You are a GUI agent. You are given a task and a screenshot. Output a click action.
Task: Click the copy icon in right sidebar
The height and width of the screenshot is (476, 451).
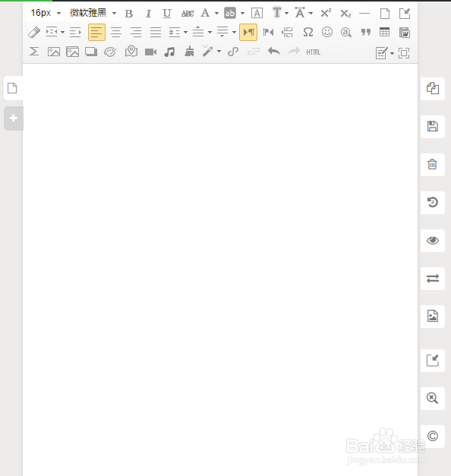pos(433,88)
